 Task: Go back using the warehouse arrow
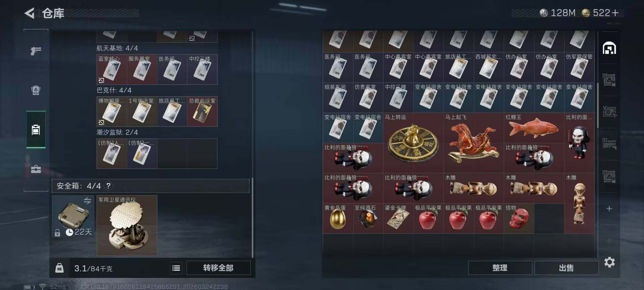30,13
